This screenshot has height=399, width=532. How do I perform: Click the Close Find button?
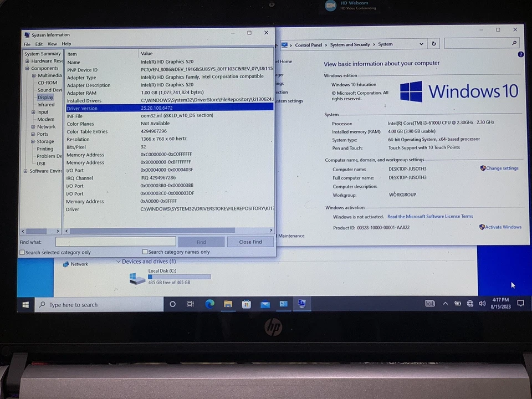[x=250, y=242]
